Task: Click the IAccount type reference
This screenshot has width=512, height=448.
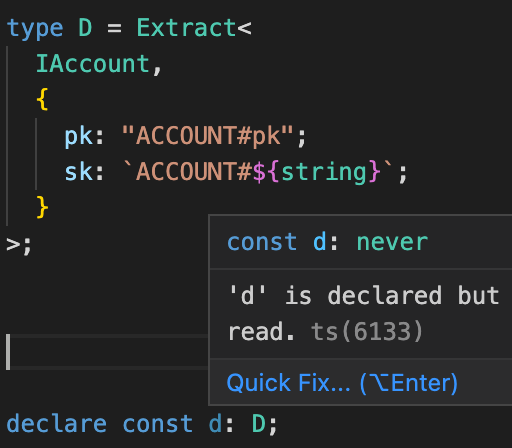Action: pos(93,63)
